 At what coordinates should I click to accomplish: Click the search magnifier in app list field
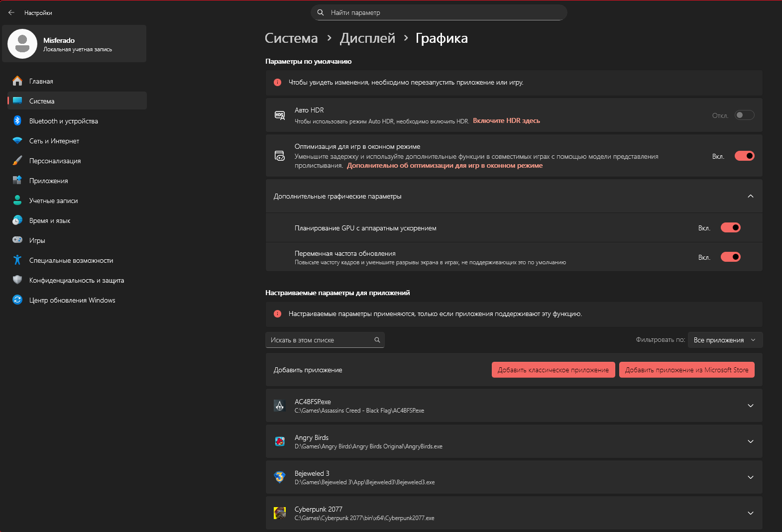coord(377,340)
